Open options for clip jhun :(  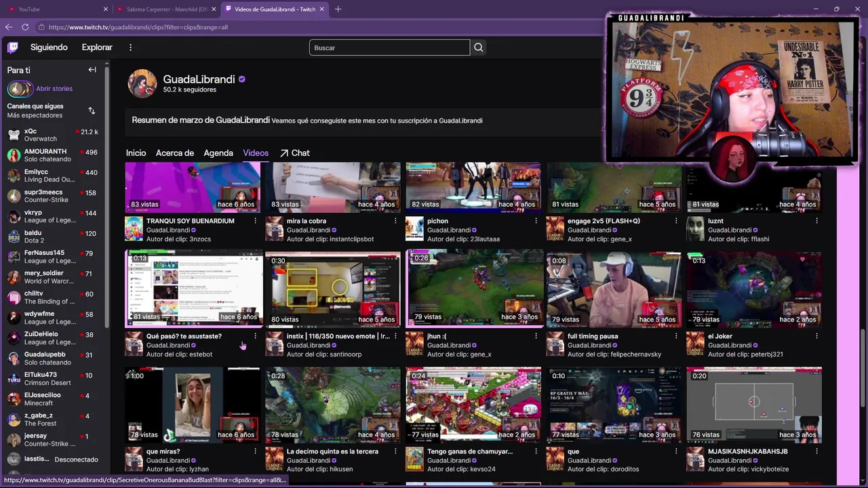coord(536,336)
